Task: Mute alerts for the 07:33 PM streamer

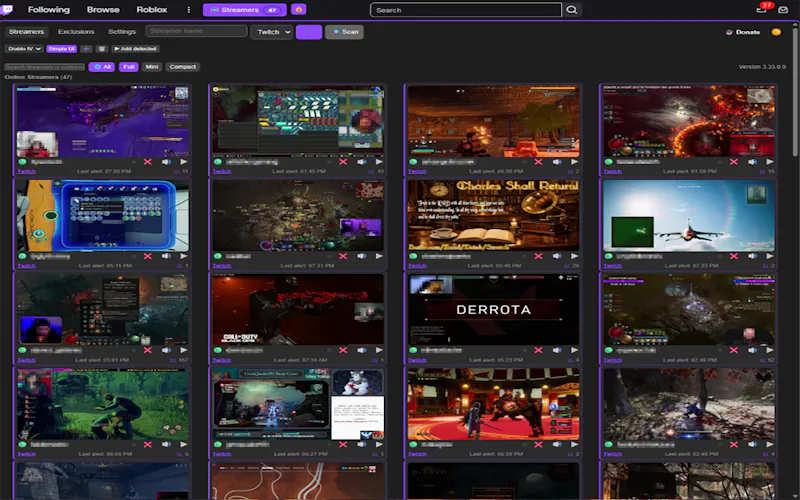Action: [753, 256]
